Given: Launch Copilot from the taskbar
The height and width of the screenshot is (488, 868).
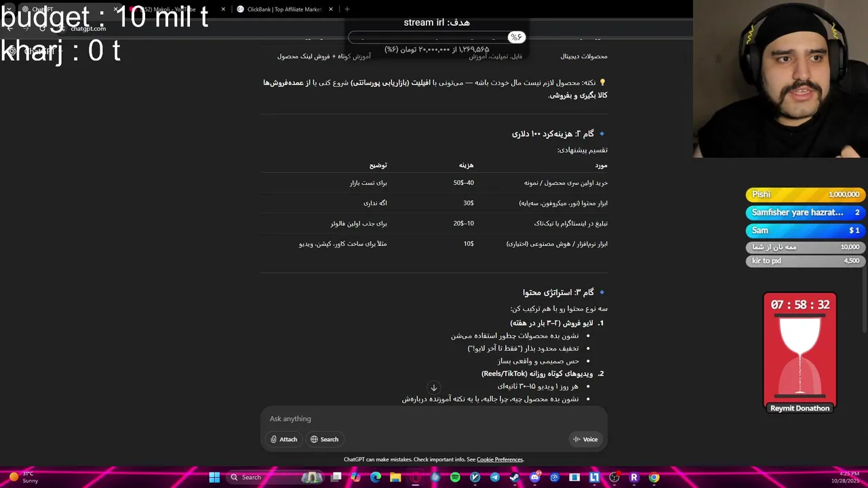Looking at the screenshot, I should tap(356, 477).
